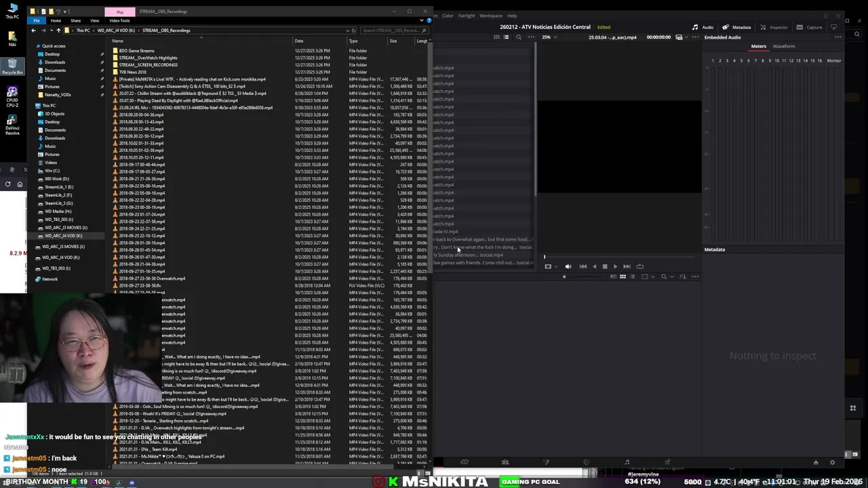Select Downloads under Quick access

55,62
